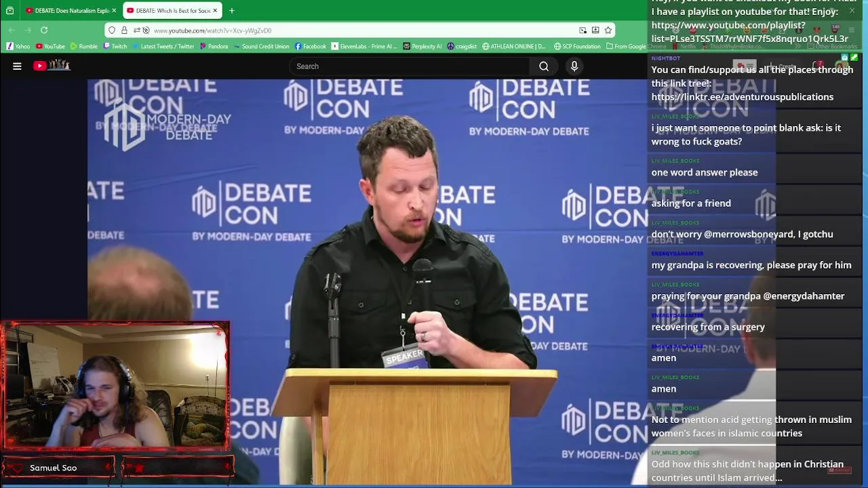
Task: Open the SCP Foundation bookmark
Action: pyautogui.click(x=577, y=46)
